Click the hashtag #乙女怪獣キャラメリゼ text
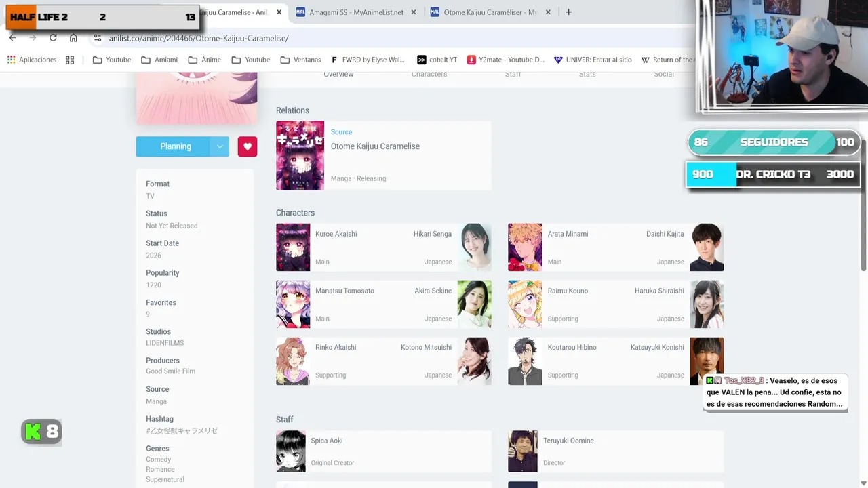 point(182,431)
